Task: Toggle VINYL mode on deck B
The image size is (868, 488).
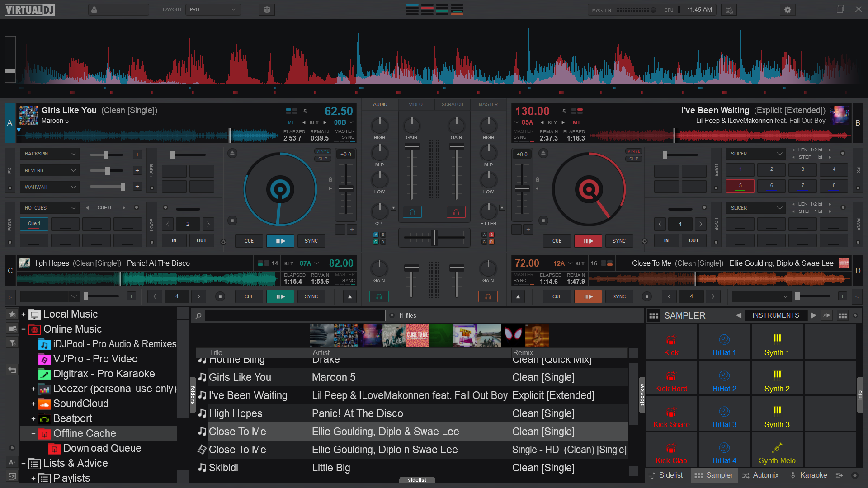Action: click(x=633, y=151)
